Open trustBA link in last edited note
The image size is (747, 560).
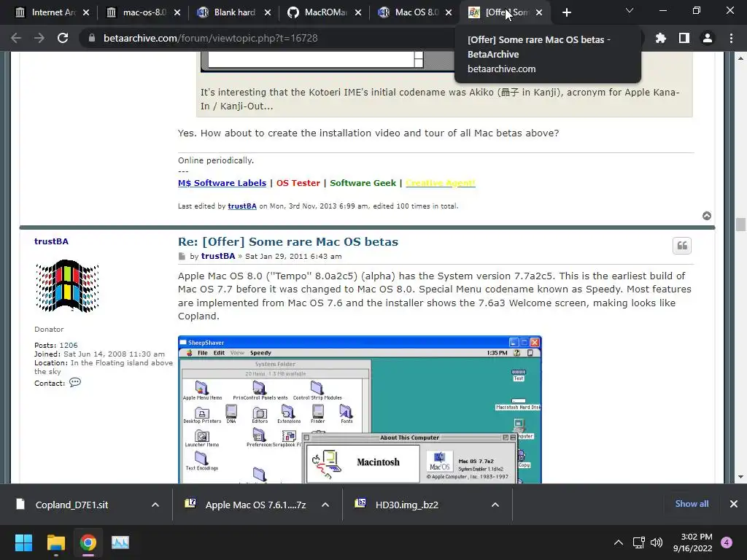(x=242, y=206)
